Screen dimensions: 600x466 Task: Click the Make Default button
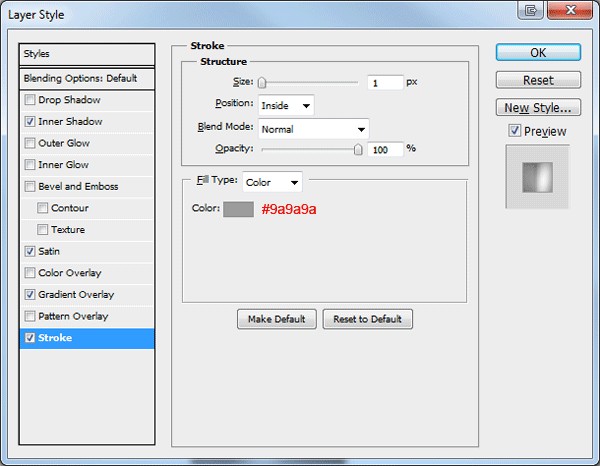tap(277, 319)
